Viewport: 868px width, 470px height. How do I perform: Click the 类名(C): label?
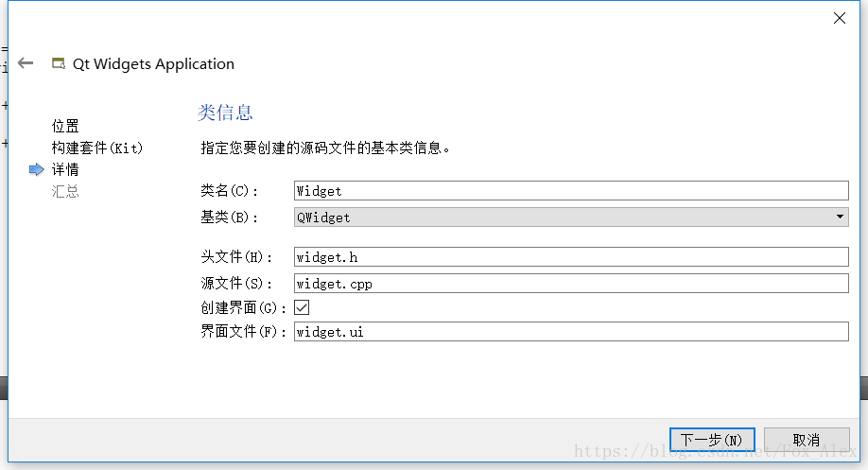click(229, 191)
